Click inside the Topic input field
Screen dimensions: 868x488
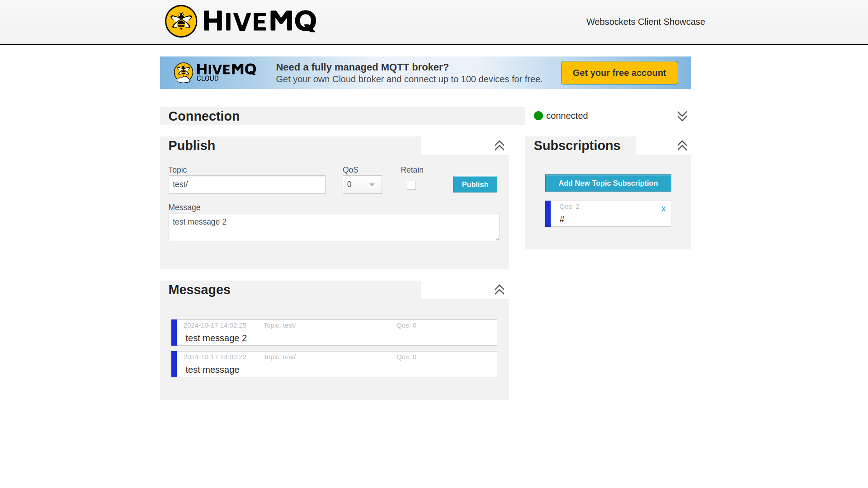coord(246,184)
